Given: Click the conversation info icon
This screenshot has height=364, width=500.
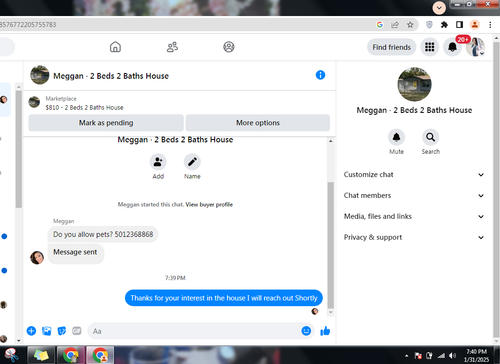Looking at the screenshot, I should click(x=320, y=75).
